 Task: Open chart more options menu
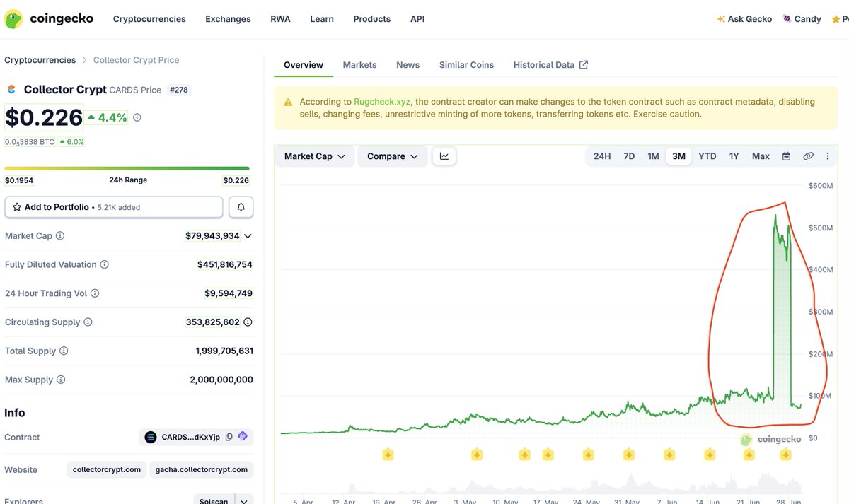click(x=828, y=156)
